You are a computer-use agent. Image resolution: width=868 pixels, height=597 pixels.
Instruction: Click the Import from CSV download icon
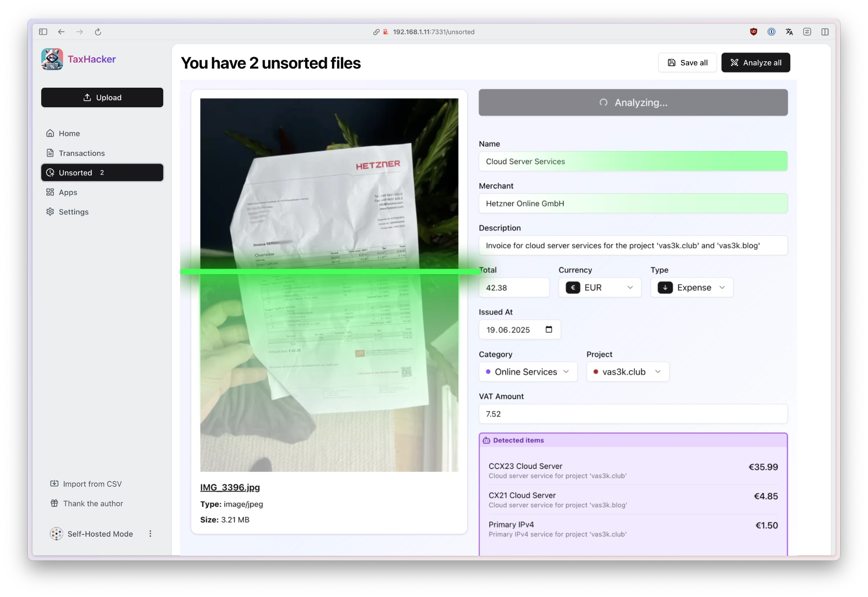pos(54,483)
